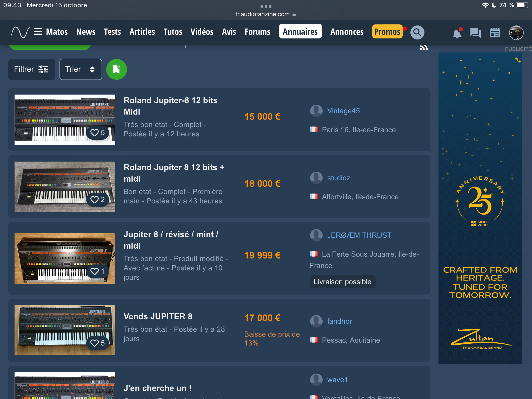This screenshot has width=532, height=399.
Task: Open the notifications bell
Action: (x=457, y=33)
